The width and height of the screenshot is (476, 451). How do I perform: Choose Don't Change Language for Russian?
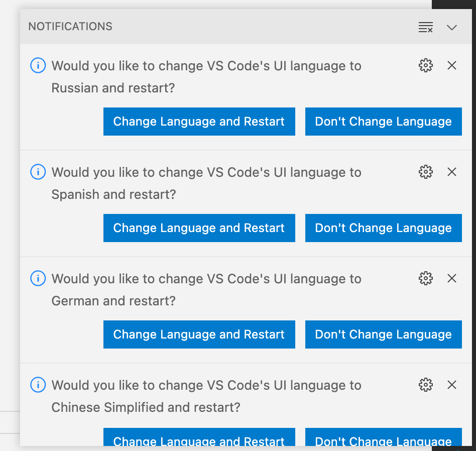pos(384,122)
